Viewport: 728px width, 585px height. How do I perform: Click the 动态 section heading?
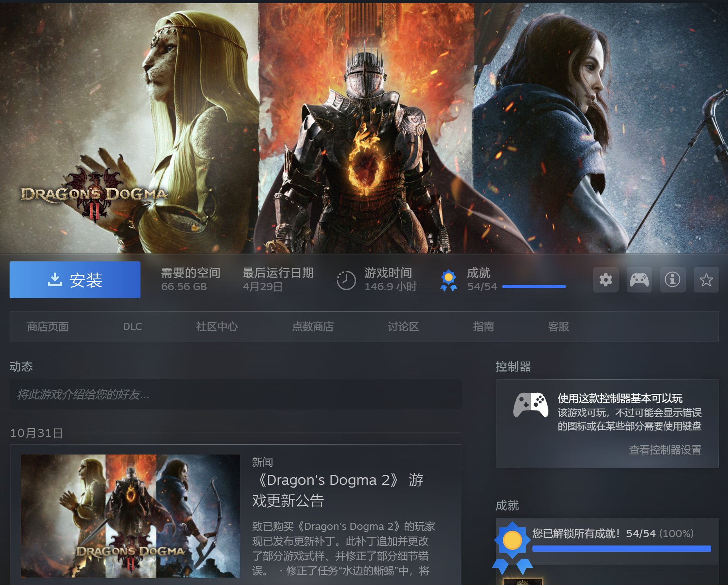click(x=21, y=366)
